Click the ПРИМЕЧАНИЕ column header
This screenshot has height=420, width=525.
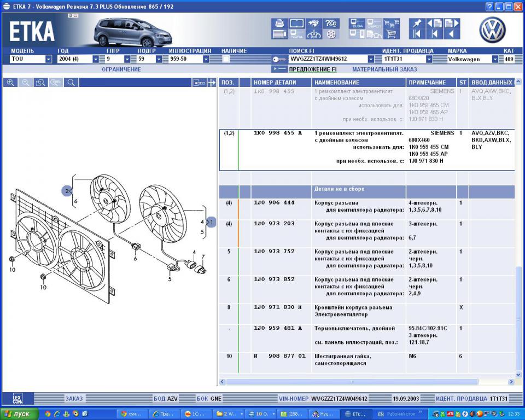pyautogui.click(x=431, y=83)
